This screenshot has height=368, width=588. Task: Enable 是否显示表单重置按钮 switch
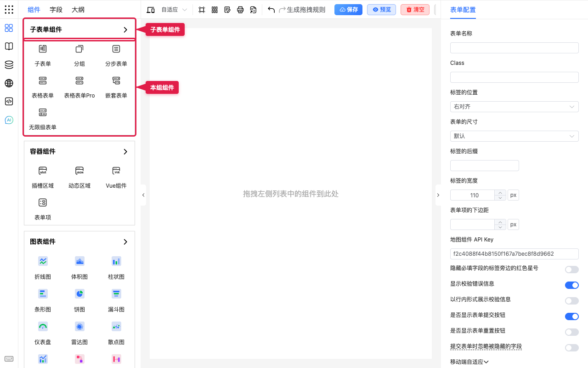(x=571, y=332)
